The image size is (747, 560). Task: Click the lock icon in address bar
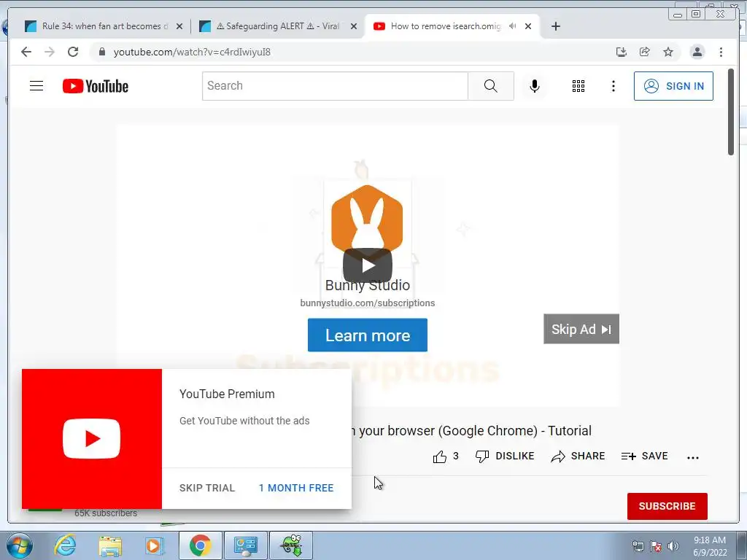(101, 52)
